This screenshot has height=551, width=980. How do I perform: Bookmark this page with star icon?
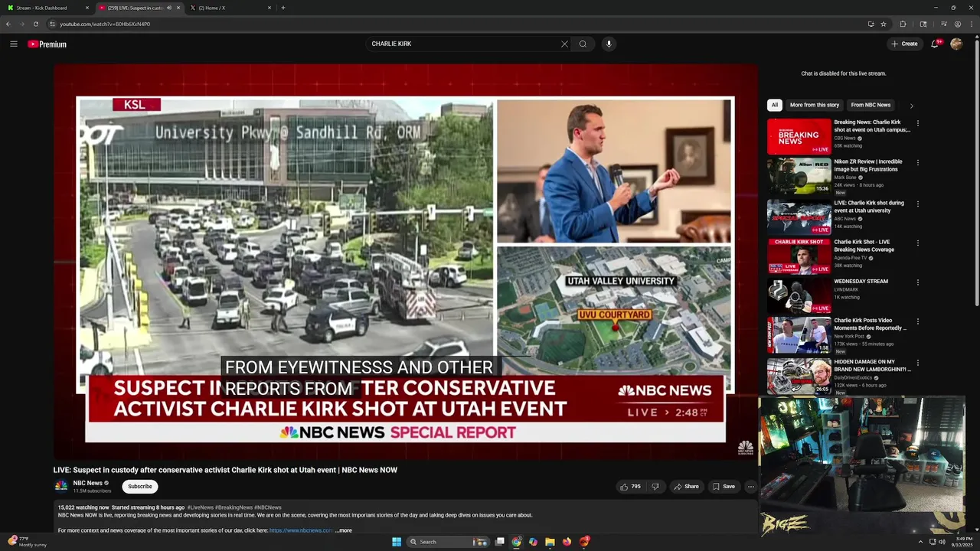coord(884,24)
